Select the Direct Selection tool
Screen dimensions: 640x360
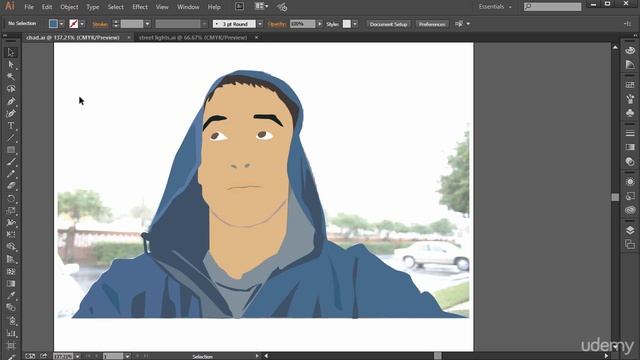(11, 64)
